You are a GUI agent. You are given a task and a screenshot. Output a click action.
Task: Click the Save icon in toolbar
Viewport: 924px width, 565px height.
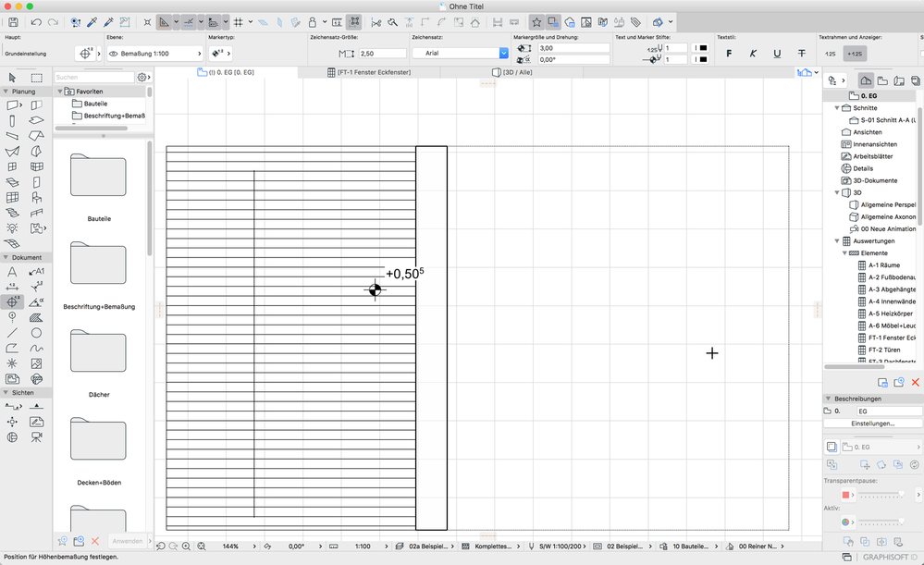[13, 22]
